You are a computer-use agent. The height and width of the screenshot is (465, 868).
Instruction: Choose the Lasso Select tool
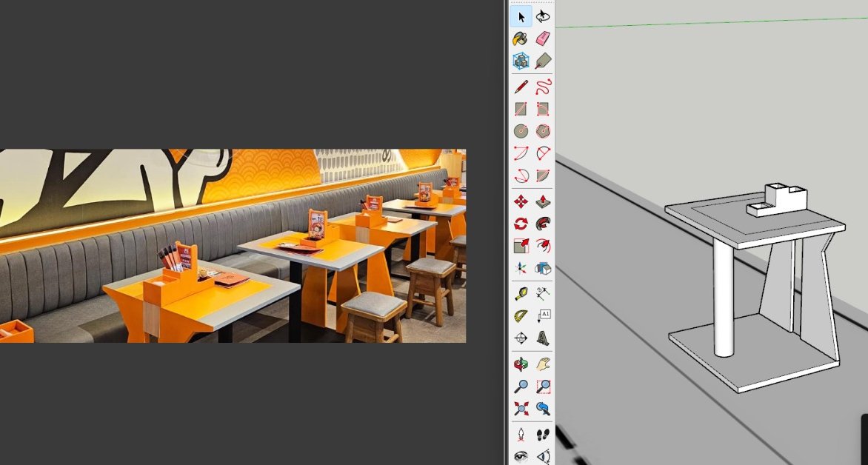543,16
